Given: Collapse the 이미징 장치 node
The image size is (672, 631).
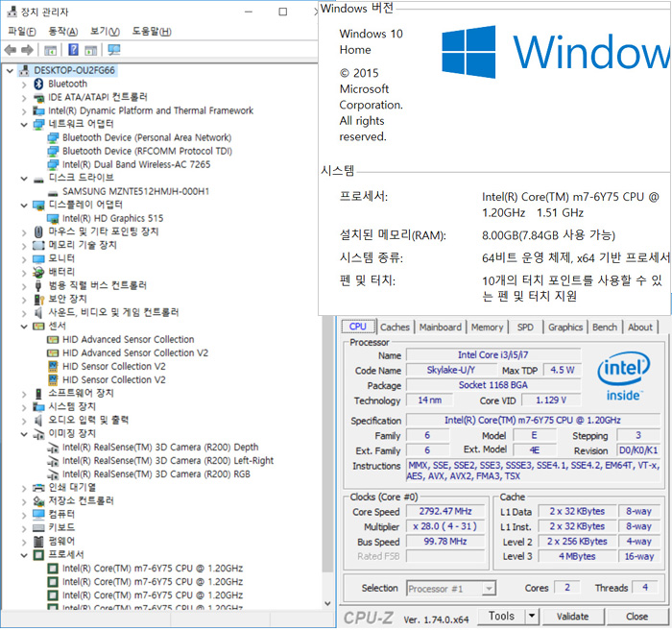Looking at the screenshot, I should coord(24,434).
